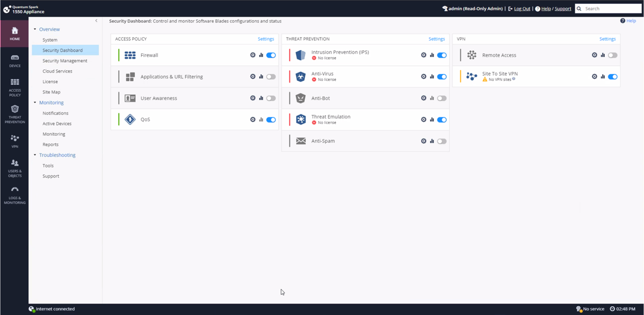Screen dimensions: 644x315
Task: Open the Access Policy sidebar icon
Action: 15,87
